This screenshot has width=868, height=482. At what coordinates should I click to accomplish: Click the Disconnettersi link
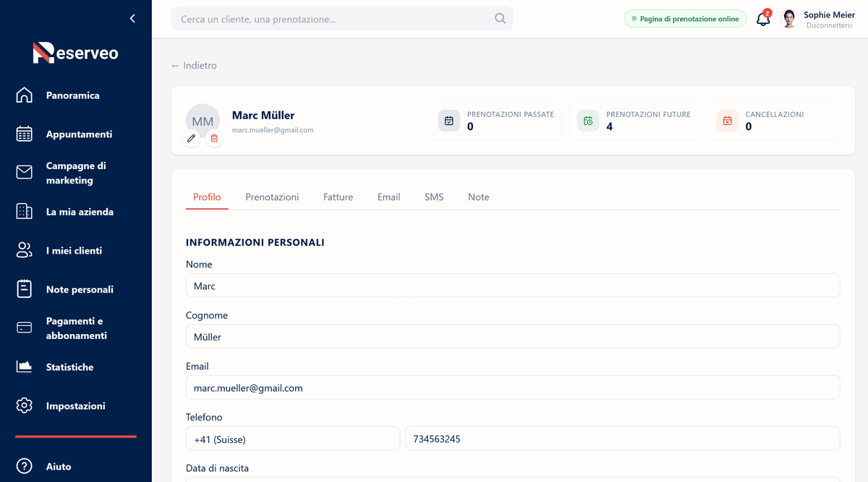[x=830, y=25]
